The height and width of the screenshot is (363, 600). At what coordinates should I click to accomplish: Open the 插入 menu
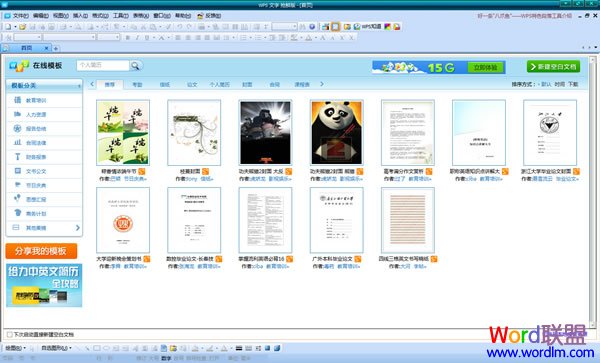tap(80, 16)
